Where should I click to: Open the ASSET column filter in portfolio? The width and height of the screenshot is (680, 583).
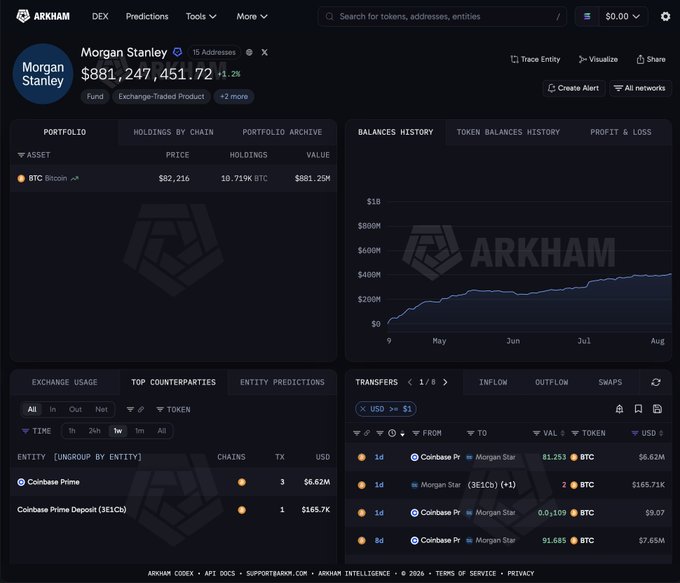(x=34, y=155)
